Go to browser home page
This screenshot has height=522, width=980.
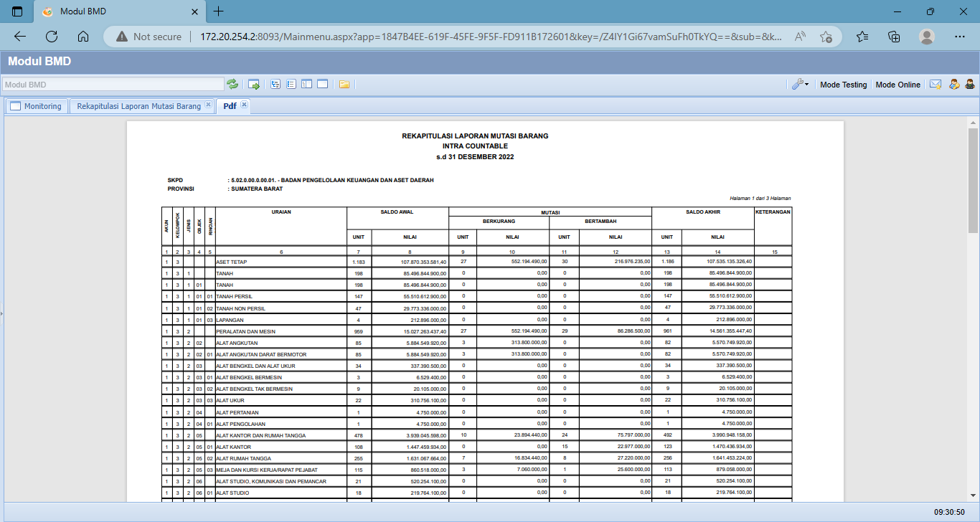click(83, 37)
